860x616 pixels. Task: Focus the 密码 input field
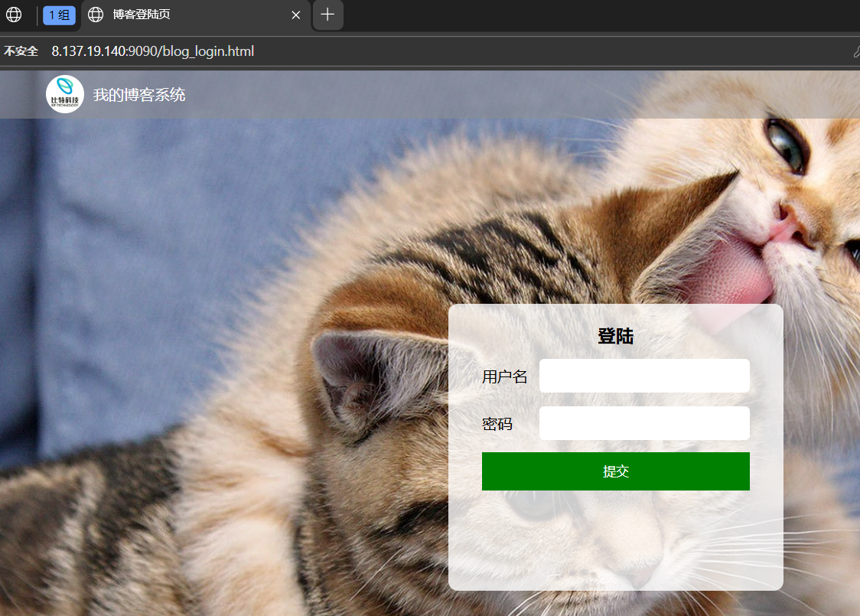644,423
